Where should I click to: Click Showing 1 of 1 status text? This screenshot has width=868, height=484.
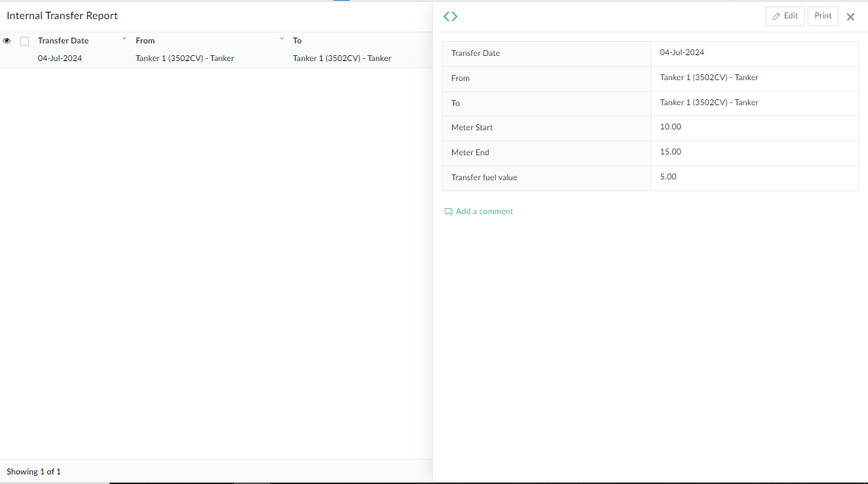pyautogui.click(x=33, y=471)
